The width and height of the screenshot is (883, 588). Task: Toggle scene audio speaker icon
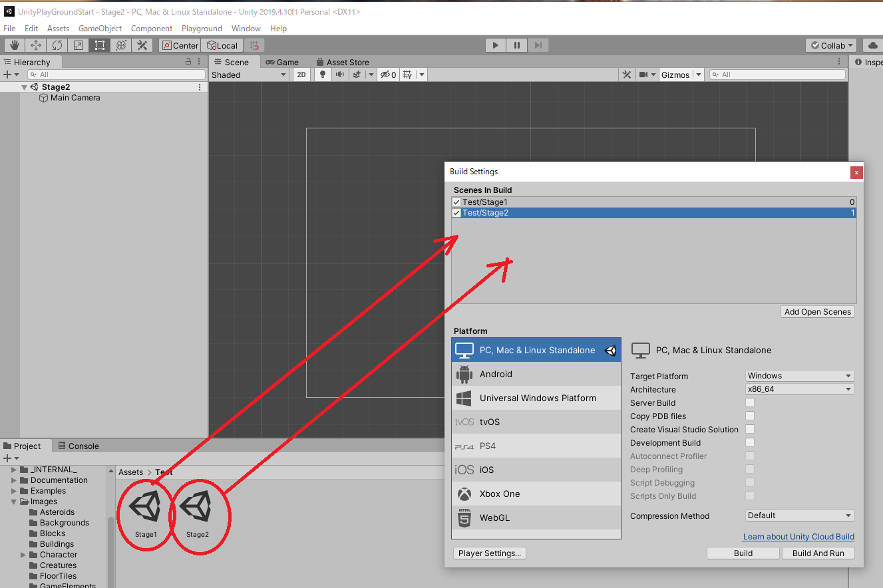point(339,74)
